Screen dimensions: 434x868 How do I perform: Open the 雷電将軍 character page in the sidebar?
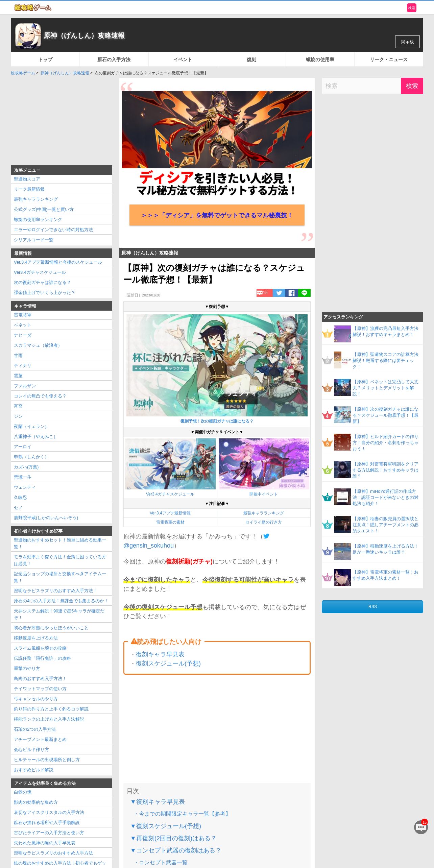click(23, 315)
